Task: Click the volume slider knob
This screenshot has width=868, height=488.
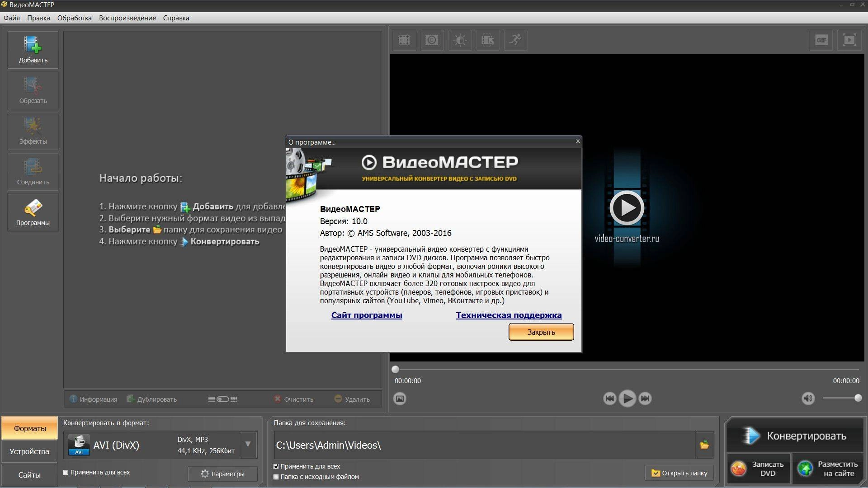Action: (858, 398)
